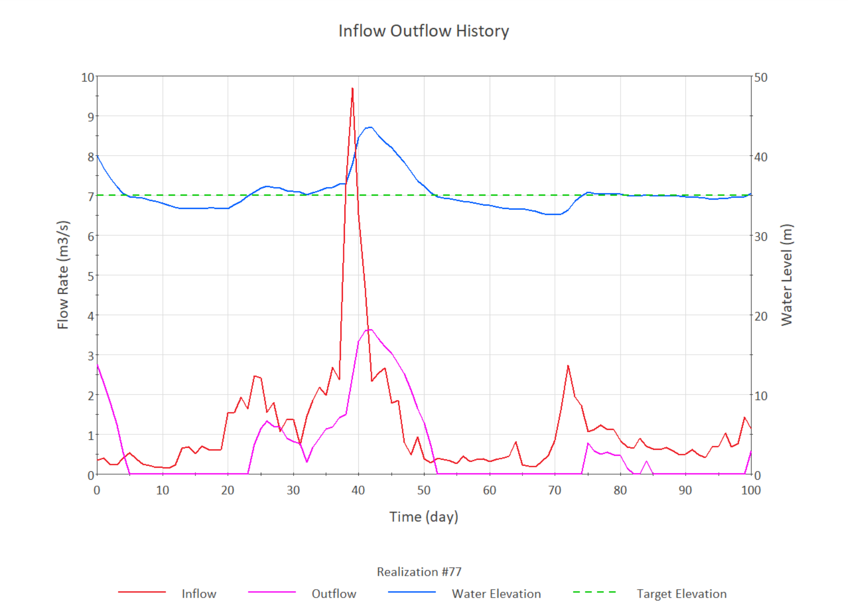The width and height of the screenshot is (848, 616).
Task: Click the chart title Inflow Outflow History
Action: 424,31
